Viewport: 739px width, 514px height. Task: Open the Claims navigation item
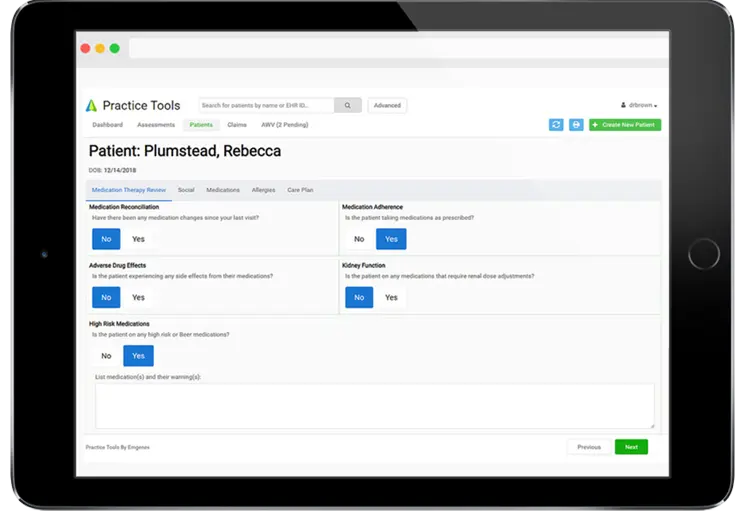237,125
